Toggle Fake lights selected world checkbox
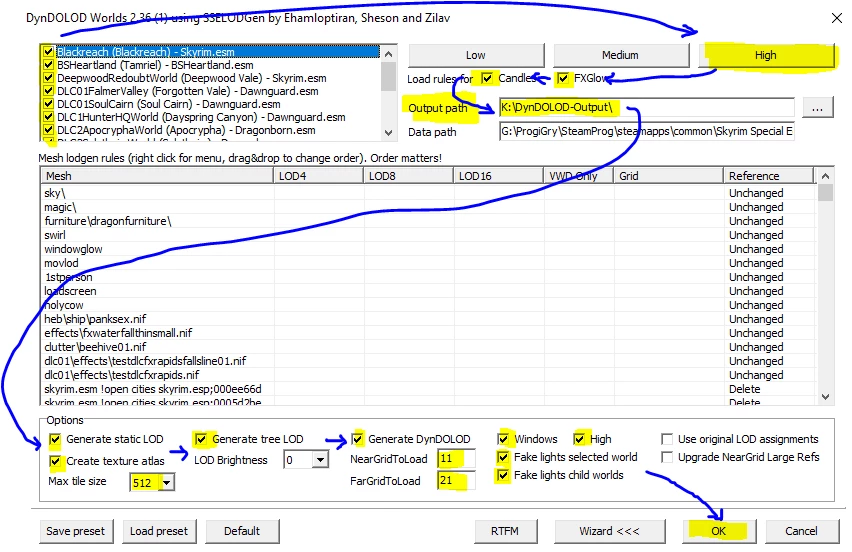Screen dimensions: 852x552 [503, 457]
